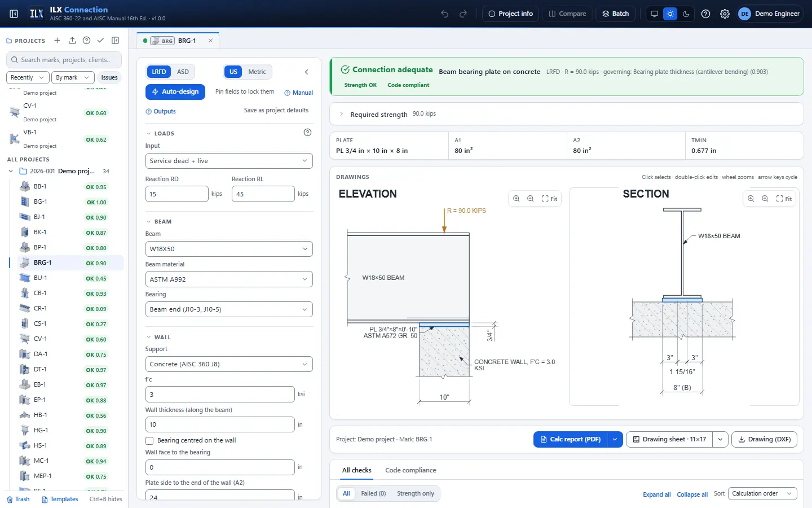Zoom in on the Elevation drawing

(x=517, y=199)
